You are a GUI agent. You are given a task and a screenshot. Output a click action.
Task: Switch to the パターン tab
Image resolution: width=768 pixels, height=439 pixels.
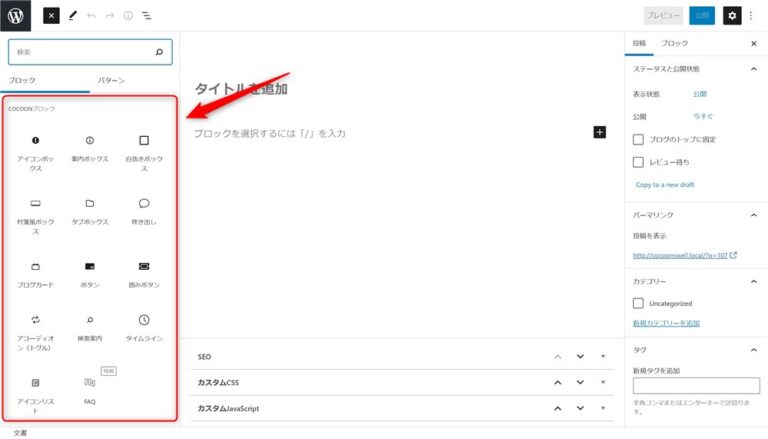[x=111, y=79]
